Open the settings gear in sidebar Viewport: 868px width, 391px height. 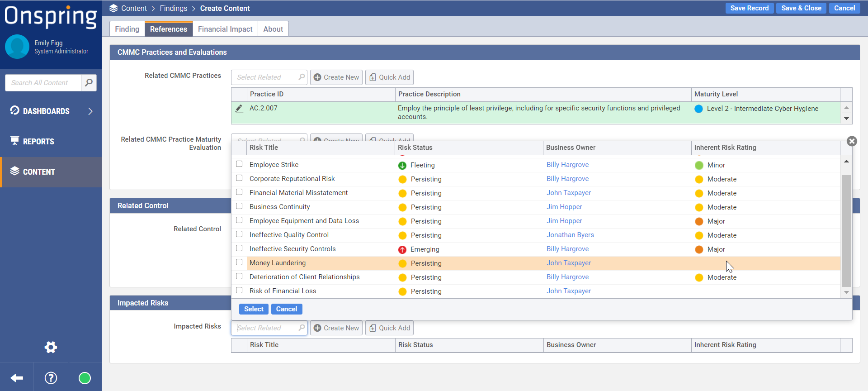click(x=51, y=347)
